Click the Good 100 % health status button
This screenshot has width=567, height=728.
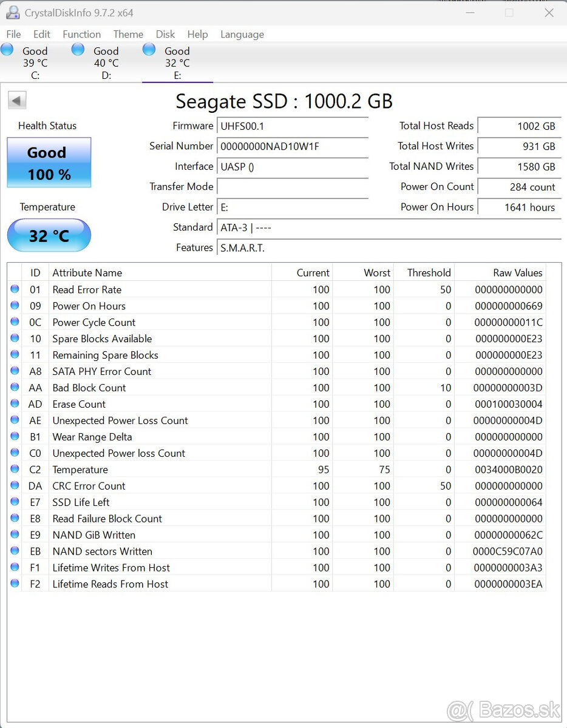point(49,163)
